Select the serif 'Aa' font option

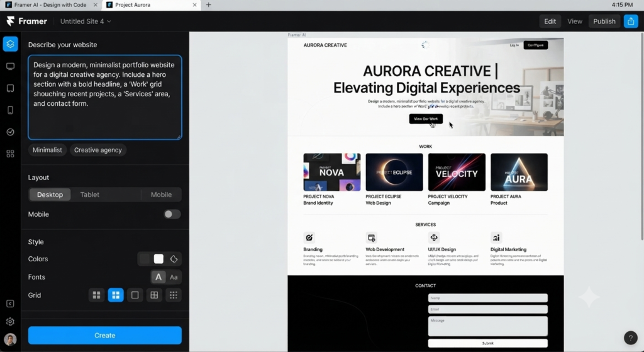(x=174, y=277)
